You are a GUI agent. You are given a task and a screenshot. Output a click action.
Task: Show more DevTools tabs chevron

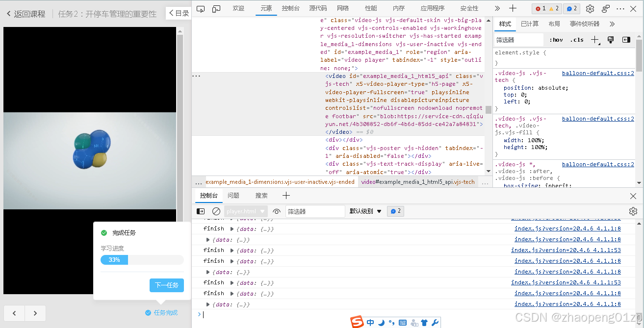497,8
